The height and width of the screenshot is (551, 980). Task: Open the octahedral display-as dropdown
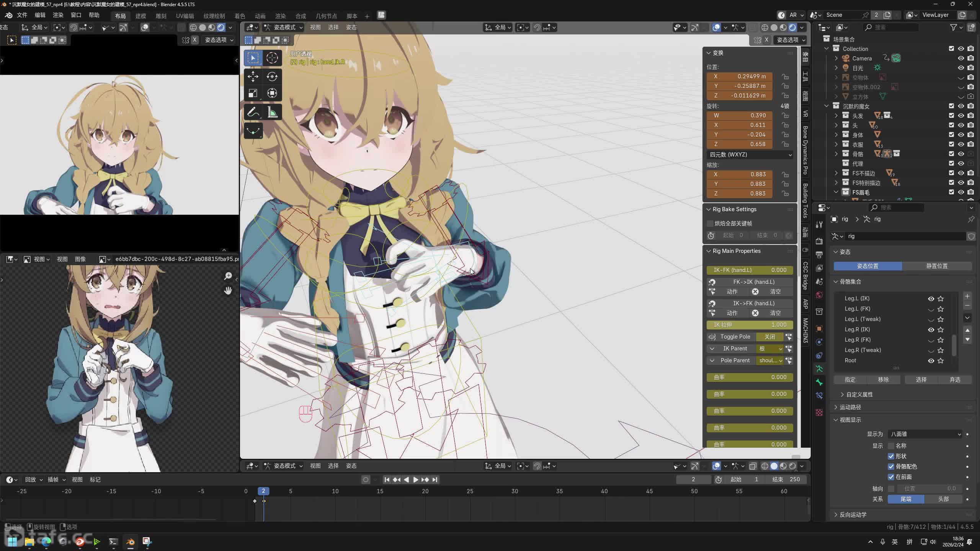pyautogui.click(x=924, y=434)
